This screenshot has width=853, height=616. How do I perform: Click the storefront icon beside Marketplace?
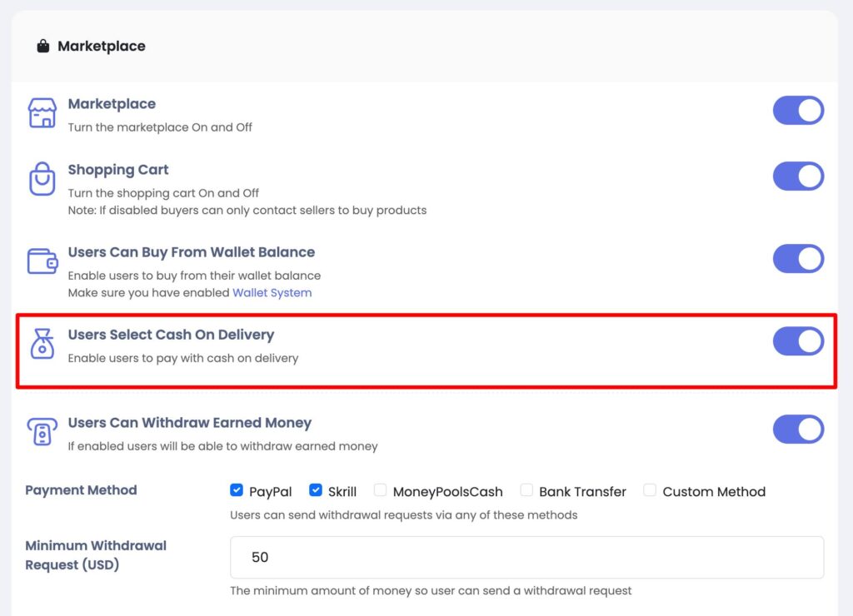(42, 112)
